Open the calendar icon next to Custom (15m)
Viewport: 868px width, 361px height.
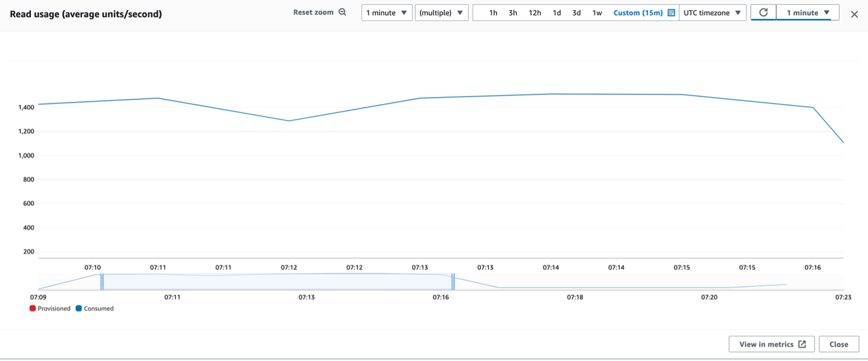coord(670,12)
